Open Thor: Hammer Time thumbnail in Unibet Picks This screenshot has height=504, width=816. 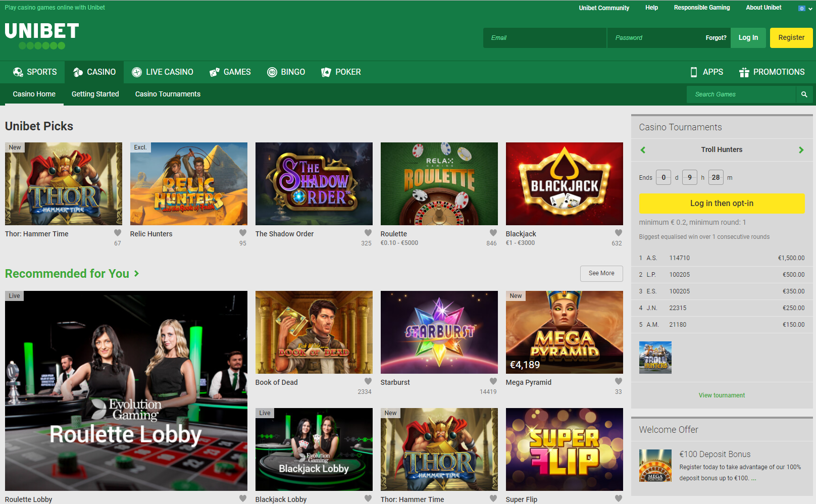(x=64, y=184)
